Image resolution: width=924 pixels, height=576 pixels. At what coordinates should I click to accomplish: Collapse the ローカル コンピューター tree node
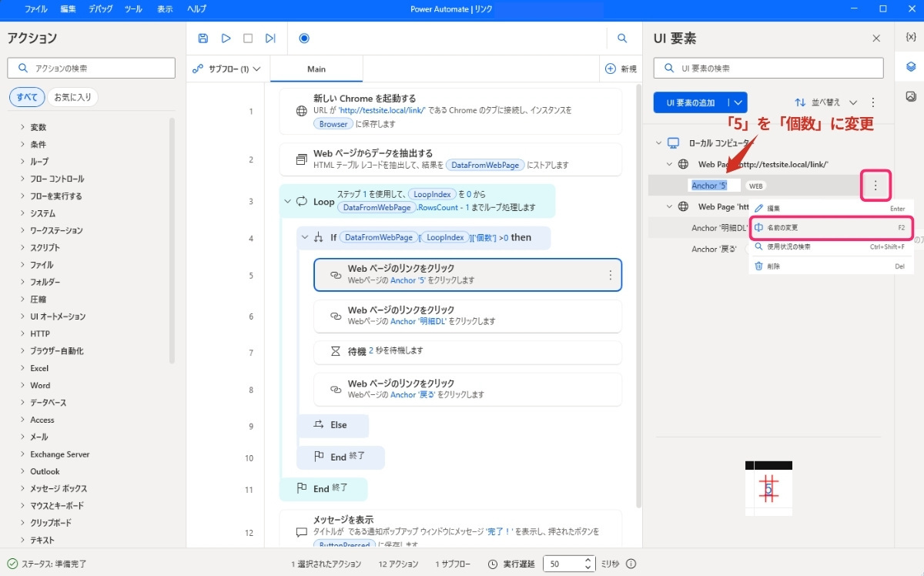pos(658,142)
